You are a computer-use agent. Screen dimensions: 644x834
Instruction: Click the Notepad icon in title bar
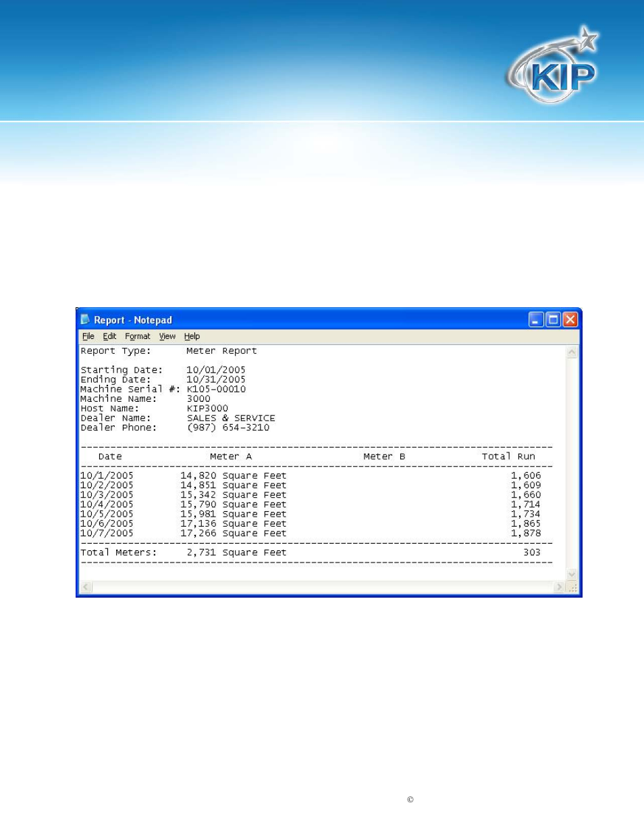[x=85, y=319]
